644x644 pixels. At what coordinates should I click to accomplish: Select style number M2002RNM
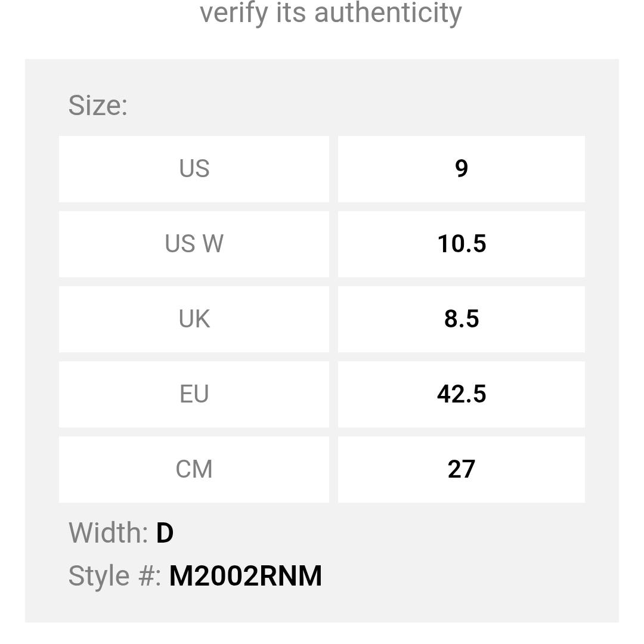click(246, 575)
